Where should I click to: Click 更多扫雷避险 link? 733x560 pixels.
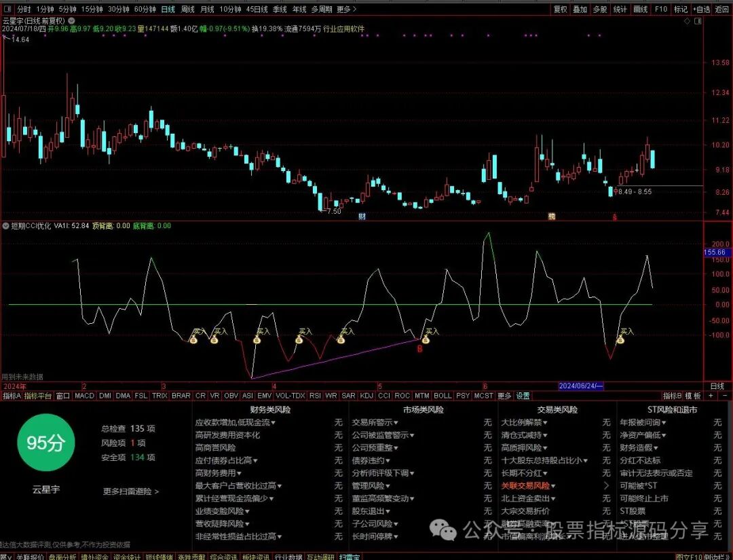131,491
